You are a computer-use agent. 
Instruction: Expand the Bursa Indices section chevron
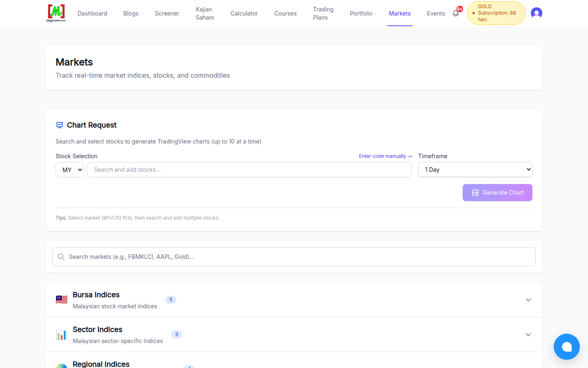tap(528, 300)
